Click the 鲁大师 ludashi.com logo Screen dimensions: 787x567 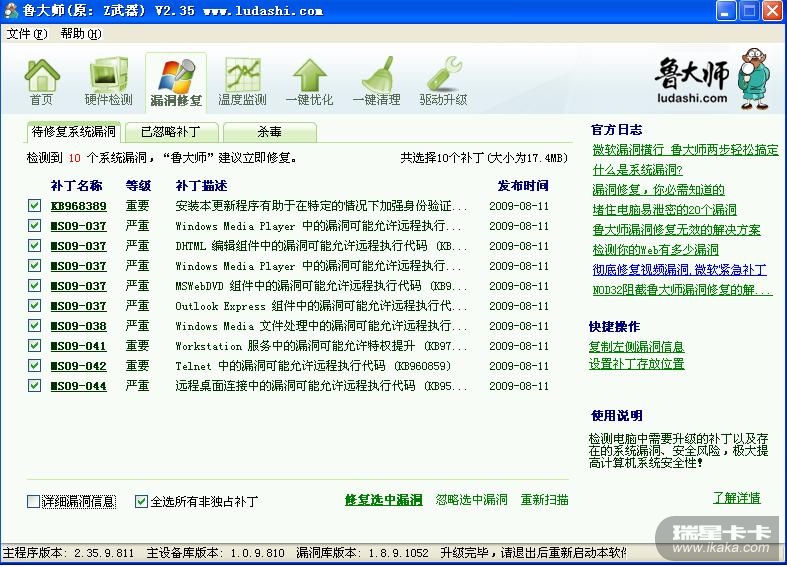[x=713, y=79]
